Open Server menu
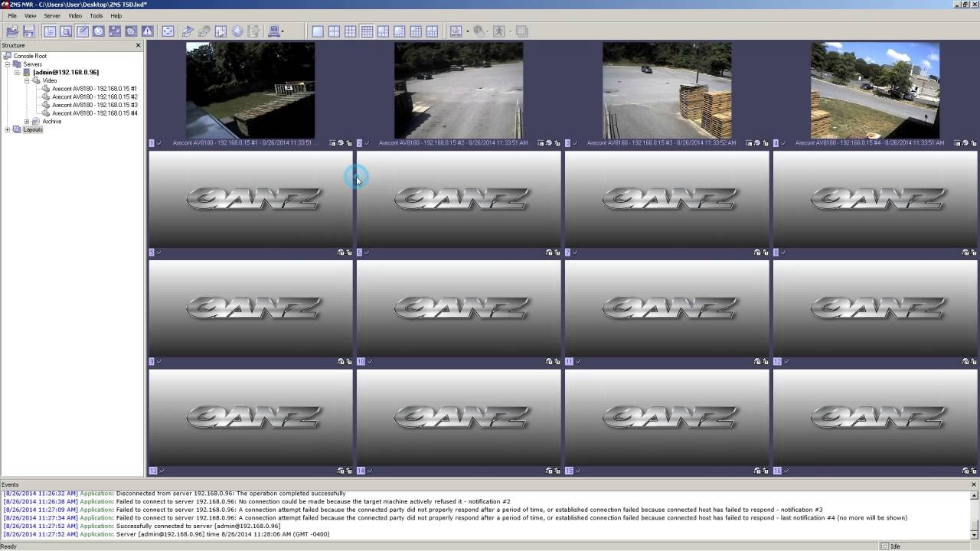Screen dimensions: 980x551 point(52,15)
